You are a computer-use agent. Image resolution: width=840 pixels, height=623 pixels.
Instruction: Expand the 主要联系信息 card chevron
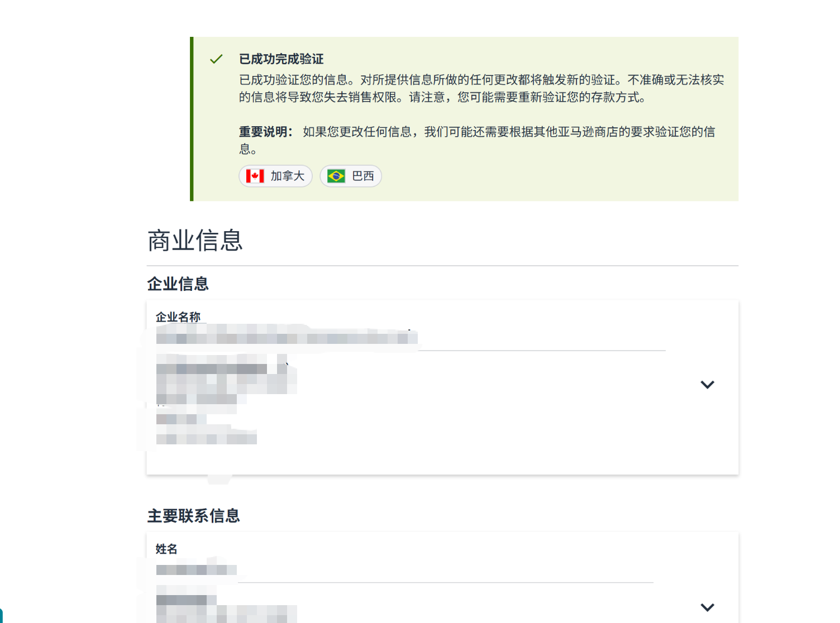707,607
